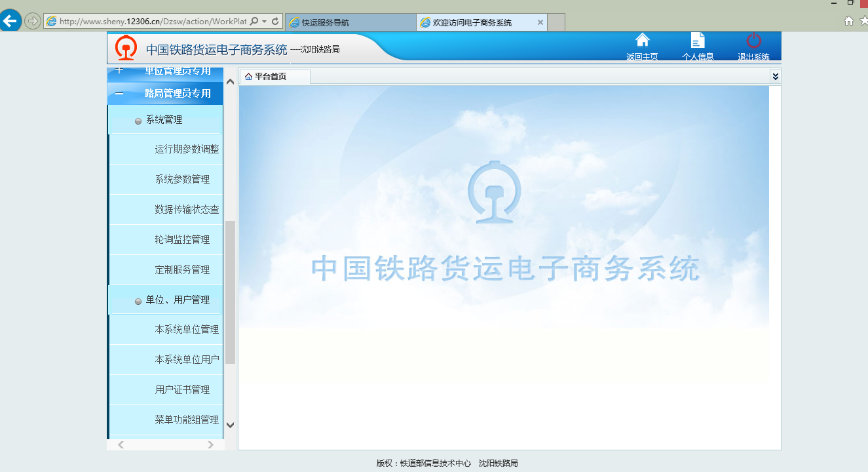The image size is (868, 472).
Task: Click the search magnifier in address bar
Action: coord(254,21)
